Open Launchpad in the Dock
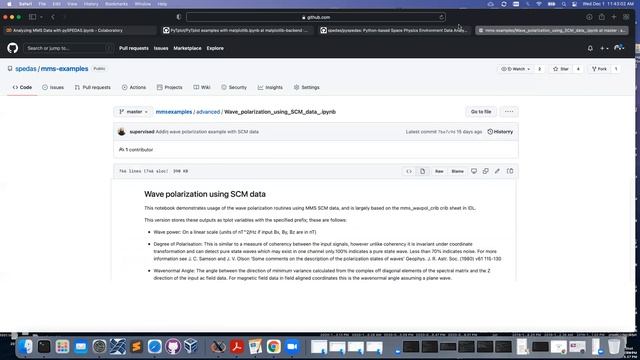 tap(62, 347)
